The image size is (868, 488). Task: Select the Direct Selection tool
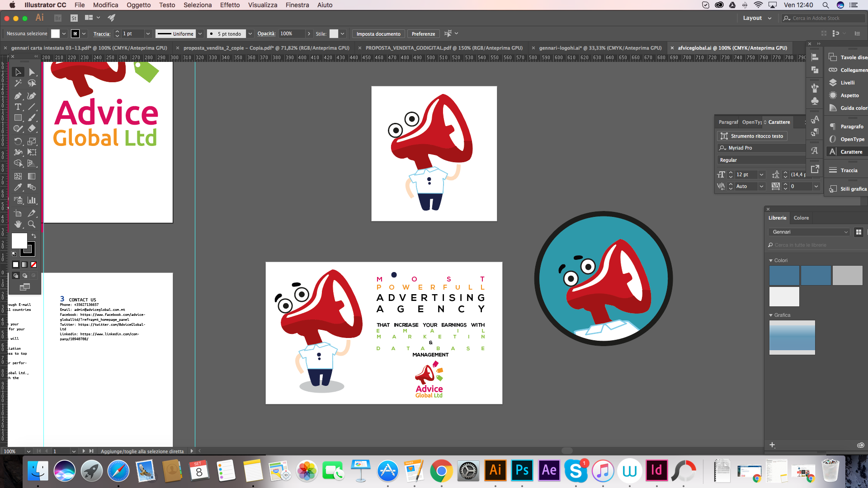(32, 72)
